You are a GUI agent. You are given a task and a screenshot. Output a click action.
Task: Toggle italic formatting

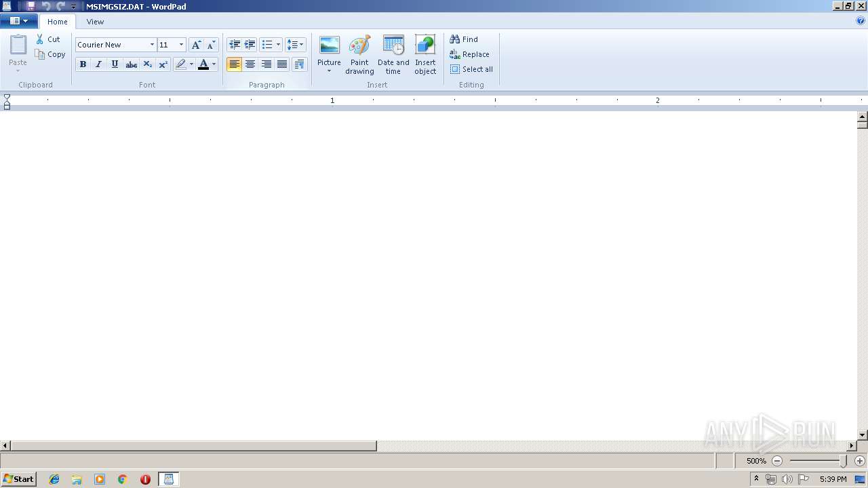point(98,64)
